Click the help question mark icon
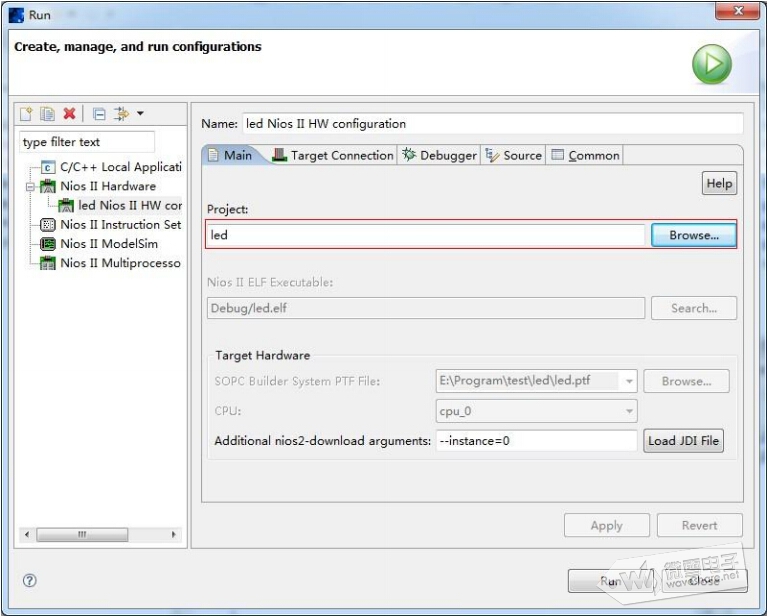Viewport: 767px width, 616px height. [30, 580]
